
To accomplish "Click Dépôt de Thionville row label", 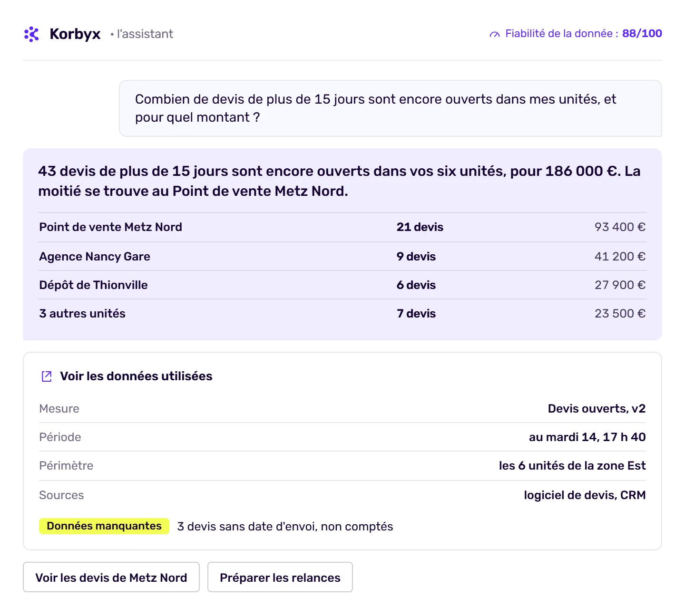I will (93, 285).
